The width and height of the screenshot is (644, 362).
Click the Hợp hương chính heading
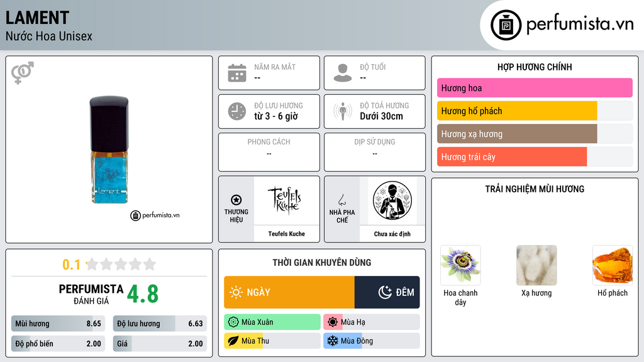coord(535,67)
